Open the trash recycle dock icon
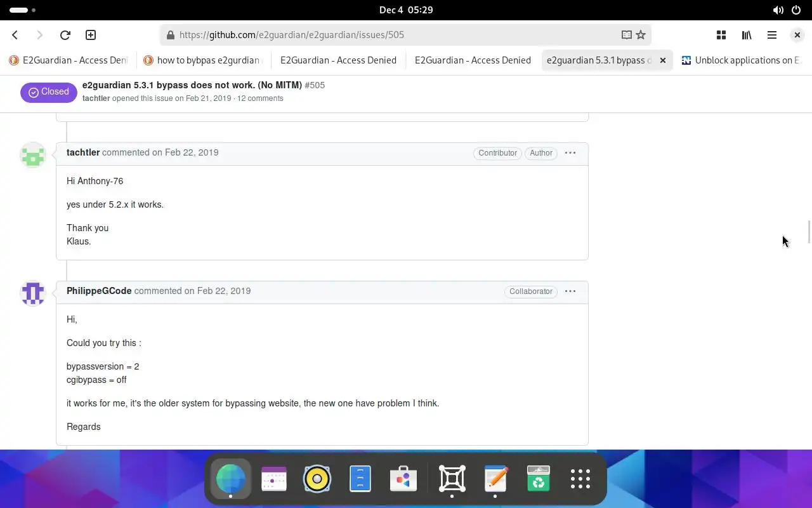The height and width of the screenshot is (508, 812). coord(539,479)
